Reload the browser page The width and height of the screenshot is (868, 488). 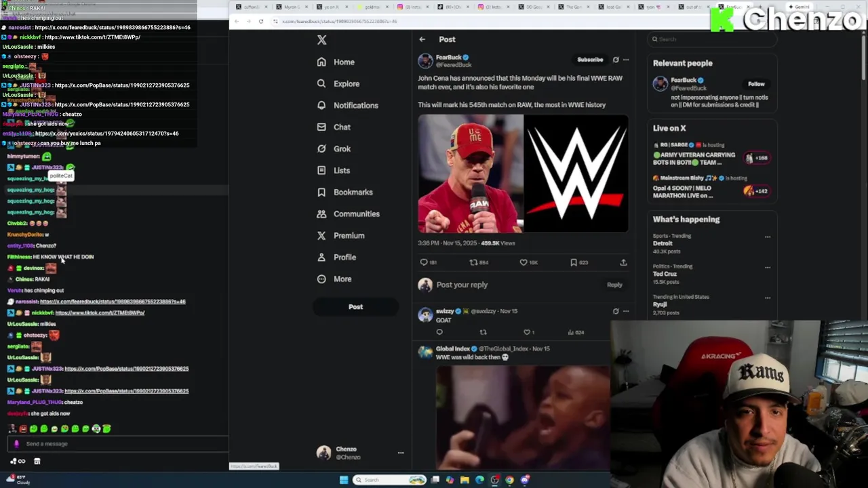(261, 21)
